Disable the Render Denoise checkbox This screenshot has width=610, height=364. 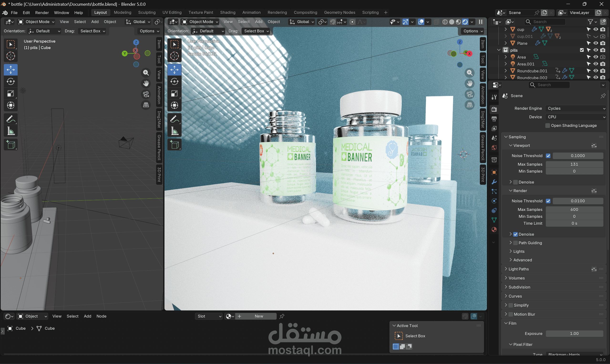(x=515, y=234)
